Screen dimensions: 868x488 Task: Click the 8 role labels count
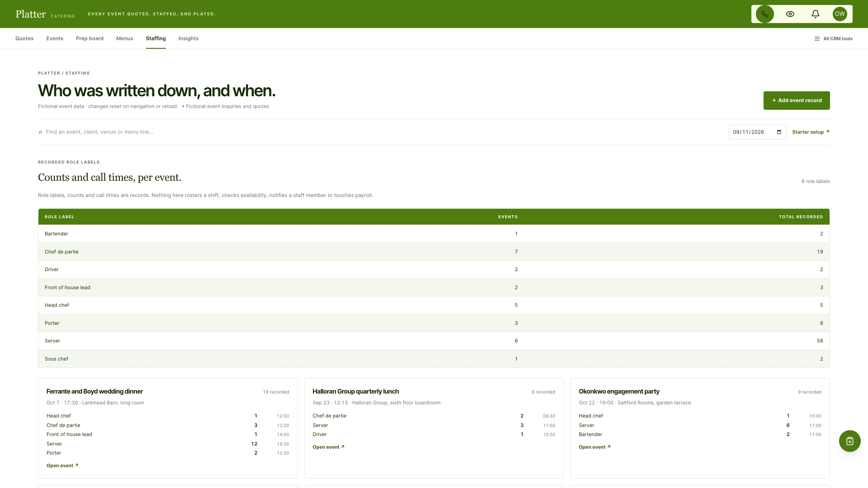pyautogui.click(x=815, y=181)
